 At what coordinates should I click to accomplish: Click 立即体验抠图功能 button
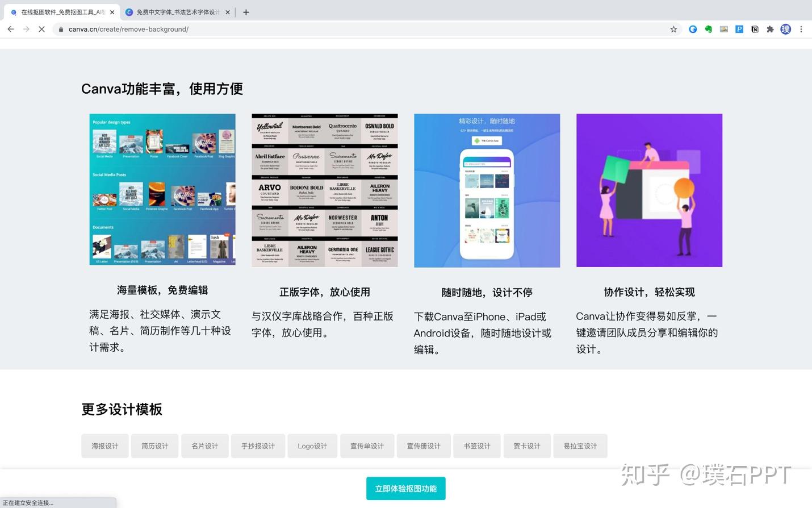point(406,489)
